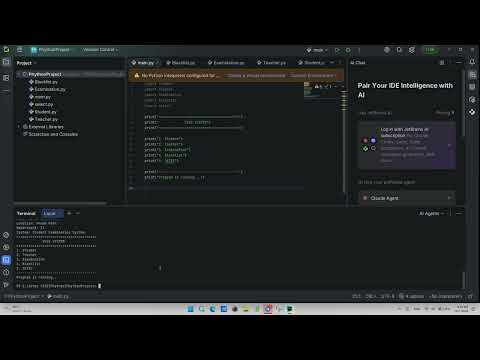Open Student.py in the project tree

point(43,112)
